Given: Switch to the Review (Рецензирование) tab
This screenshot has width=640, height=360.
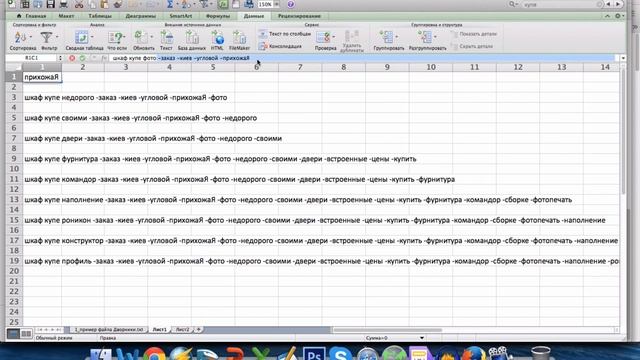Looking at the screenshot, I should click(x=299, y=16).
